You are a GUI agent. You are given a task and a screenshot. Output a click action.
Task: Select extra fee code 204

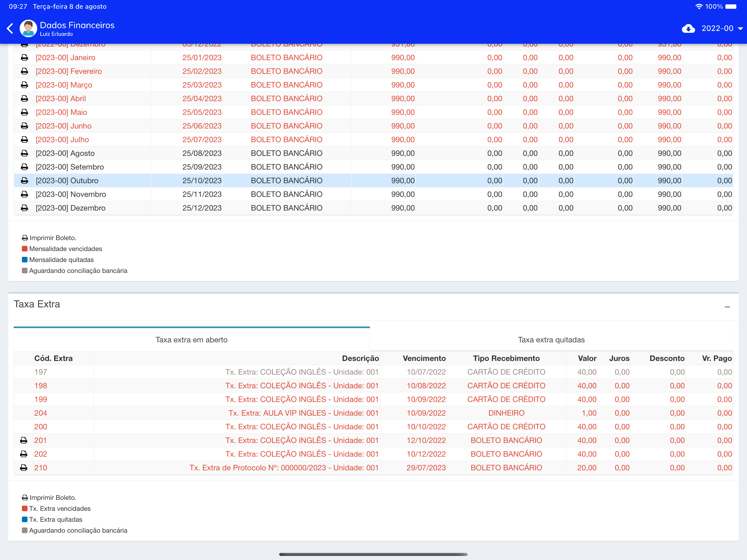[x=40, y=413]
